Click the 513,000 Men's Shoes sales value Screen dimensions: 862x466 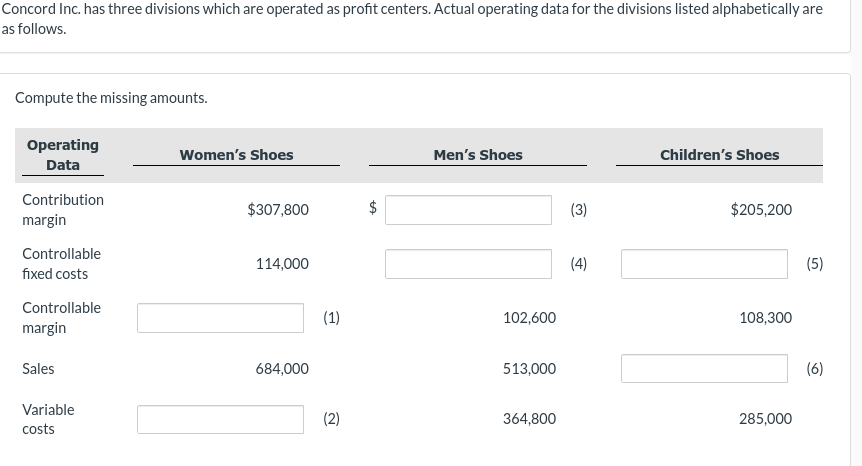(x=529, y=369)
